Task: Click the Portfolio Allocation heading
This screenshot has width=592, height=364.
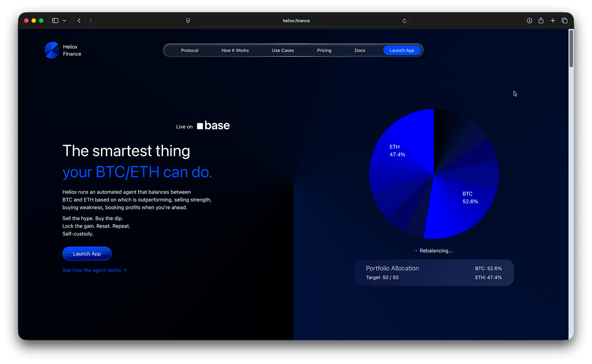Action: coord(392,268)
